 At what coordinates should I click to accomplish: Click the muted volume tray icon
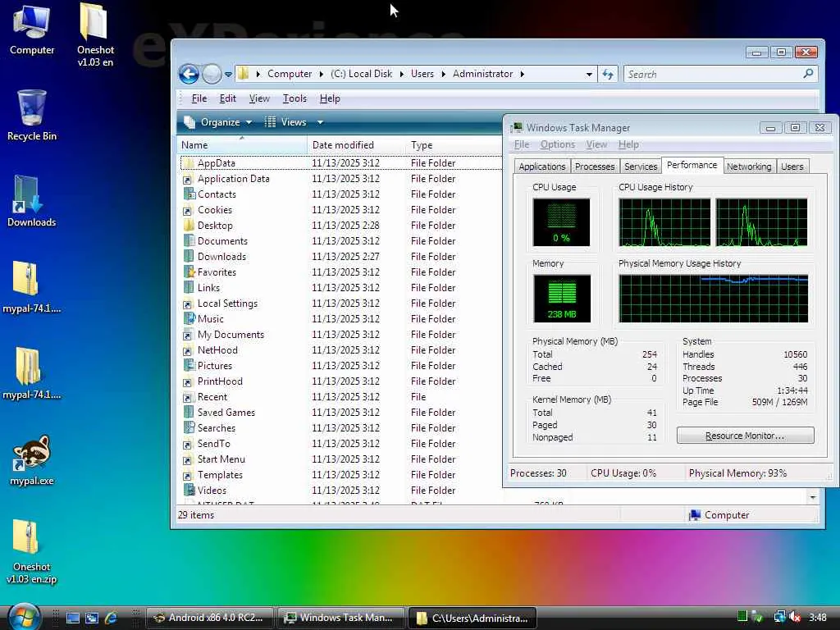pyautogui.click(x=794, y=617)
